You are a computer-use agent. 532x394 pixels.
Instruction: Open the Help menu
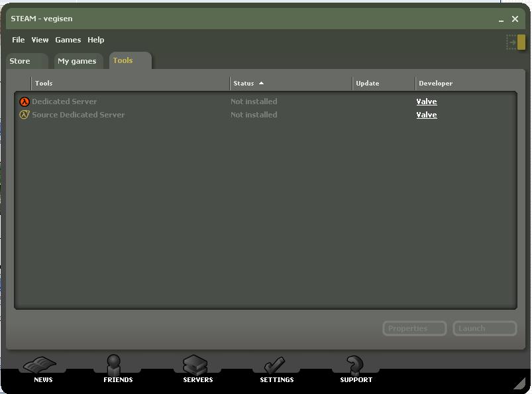95,40
